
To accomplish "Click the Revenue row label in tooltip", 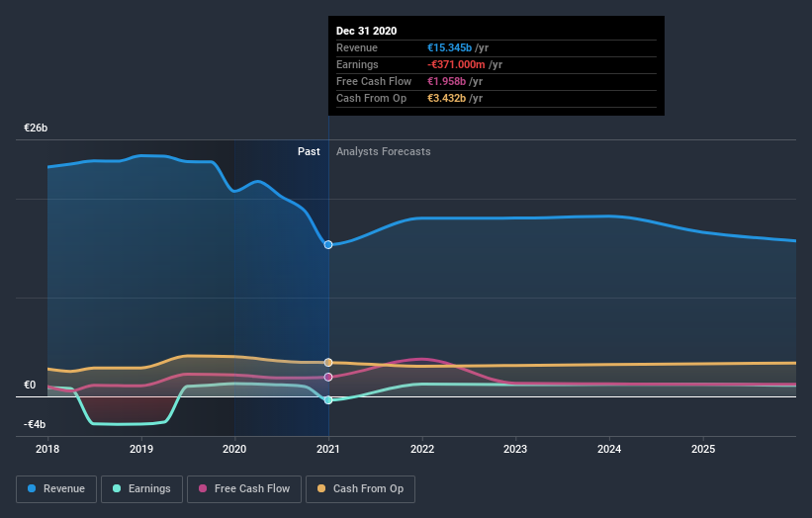I will tap(357, 47).
